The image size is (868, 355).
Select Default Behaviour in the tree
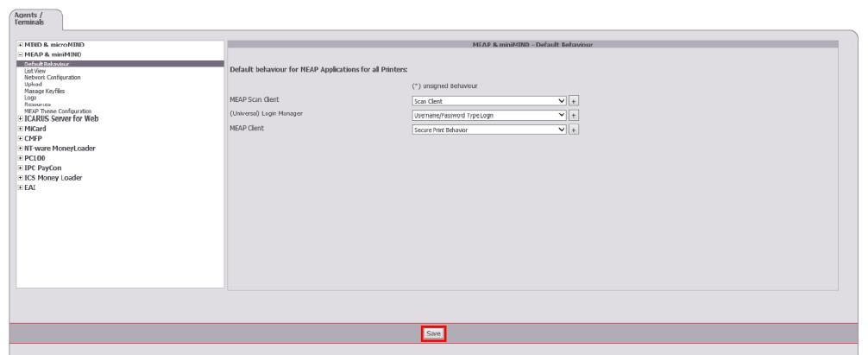pos(120,64)
